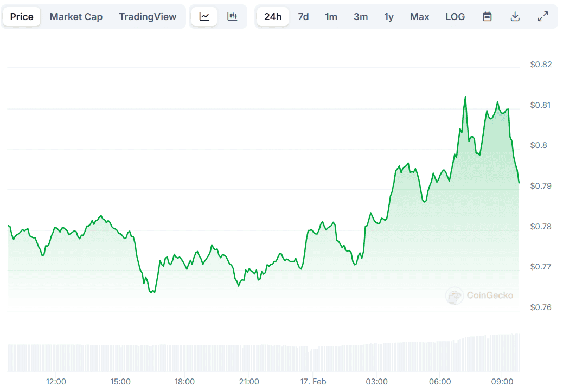Download the chart data
Image resolution: width=563 pixels, height=392 pixels.
pyautogui.click(x=515, y=17)
